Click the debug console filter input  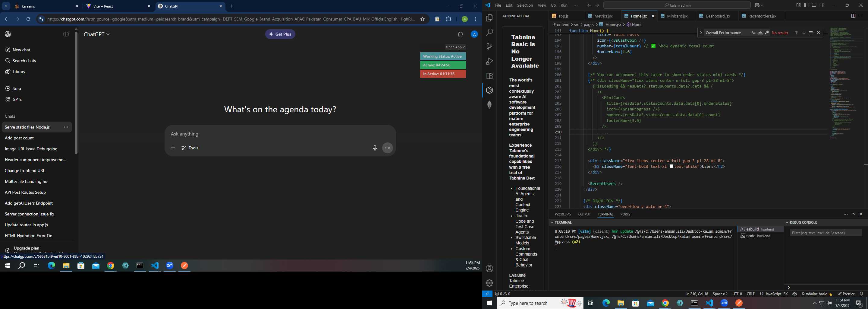point(826,233)
